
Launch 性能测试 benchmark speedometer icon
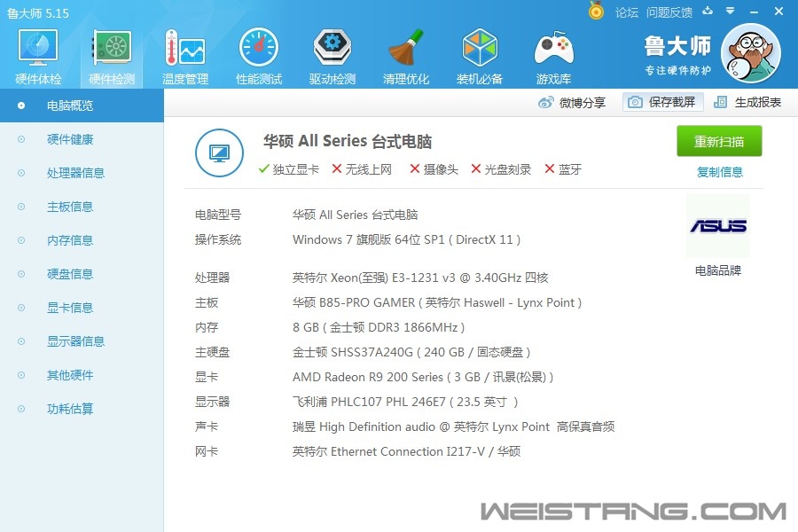tap(259, 56)
